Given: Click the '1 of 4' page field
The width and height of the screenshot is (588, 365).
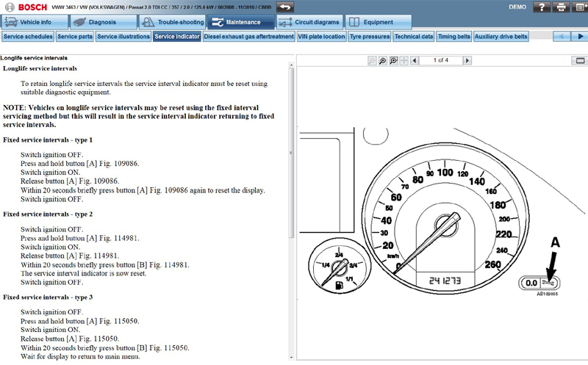Looking at the screenshot, I should [x=441, y=60].
